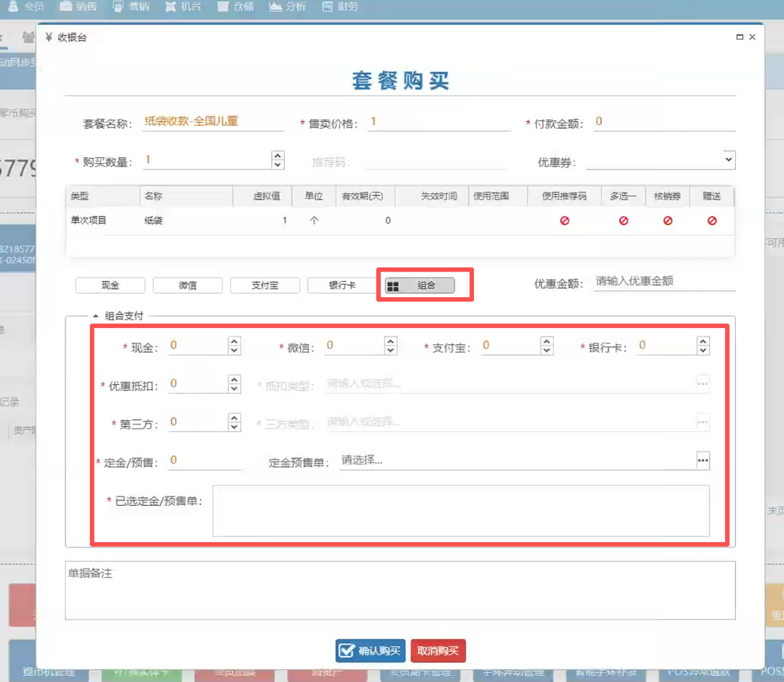Click the 使用推荐码 prohibited icon for 纸袋
The height and width of the screenshot is (682, 784).
(564, 221)
